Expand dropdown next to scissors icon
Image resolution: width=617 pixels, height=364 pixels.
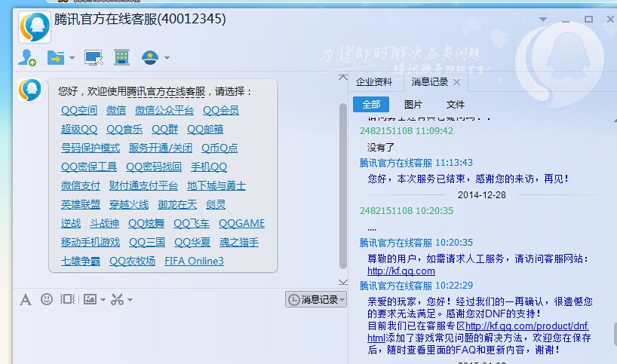[130, 299]
